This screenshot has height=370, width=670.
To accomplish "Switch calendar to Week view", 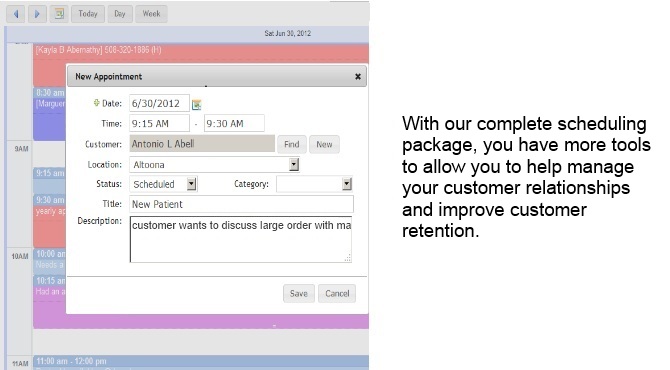I will 151,14.
